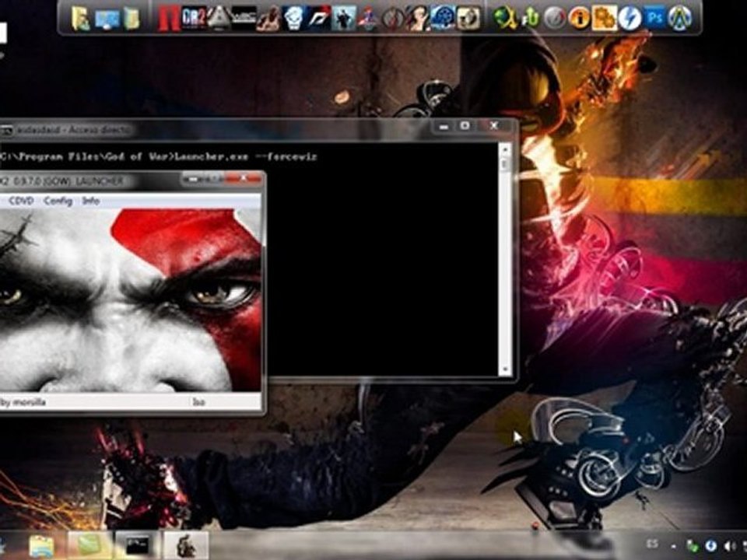Launch the blue skull game icon in the dock

tap(293, 19)
